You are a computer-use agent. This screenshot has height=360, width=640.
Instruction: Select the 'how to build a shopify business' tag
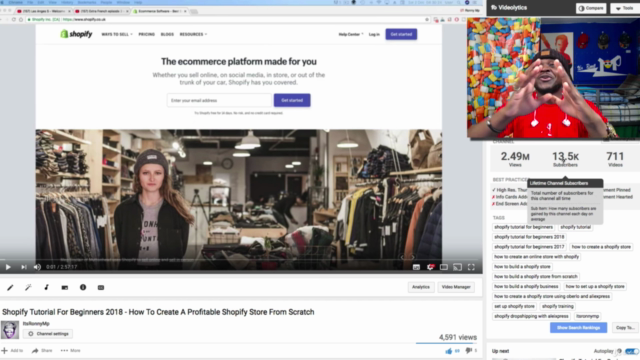[526, 287]
